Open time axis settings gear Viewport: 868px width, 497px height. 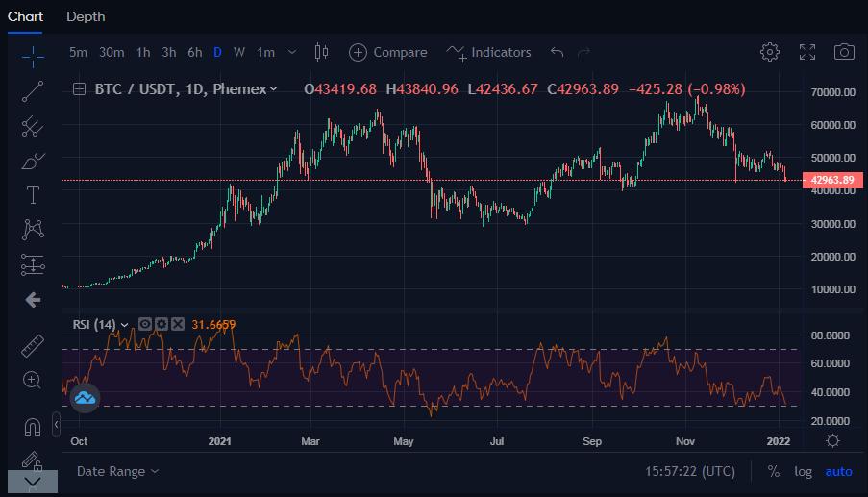click(x=832, y=441)
